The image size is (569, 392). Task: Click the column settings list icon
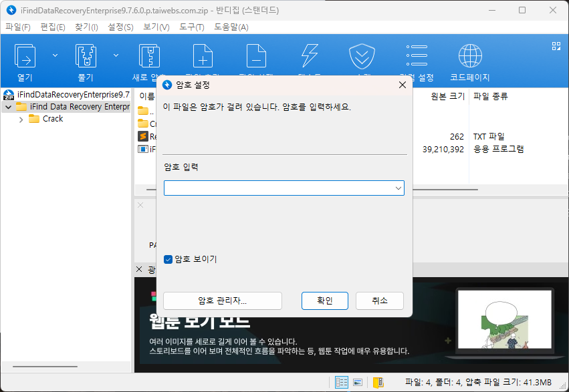(417, 55)
